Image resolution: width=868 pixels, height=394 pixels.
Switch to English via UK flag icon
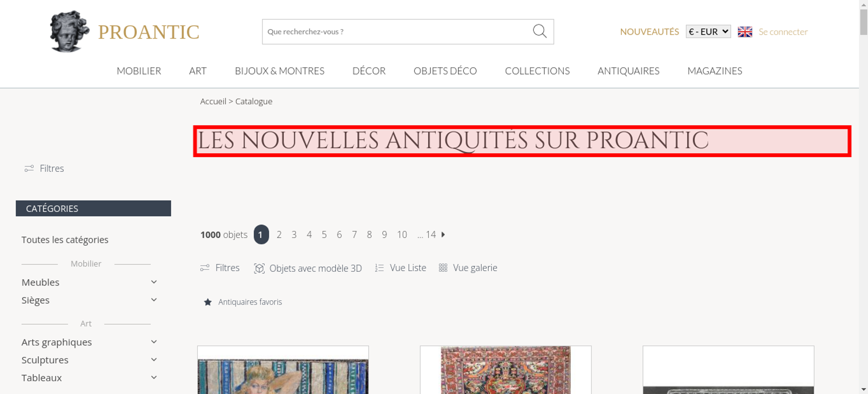pyautogui.click(x=745, y=32)
